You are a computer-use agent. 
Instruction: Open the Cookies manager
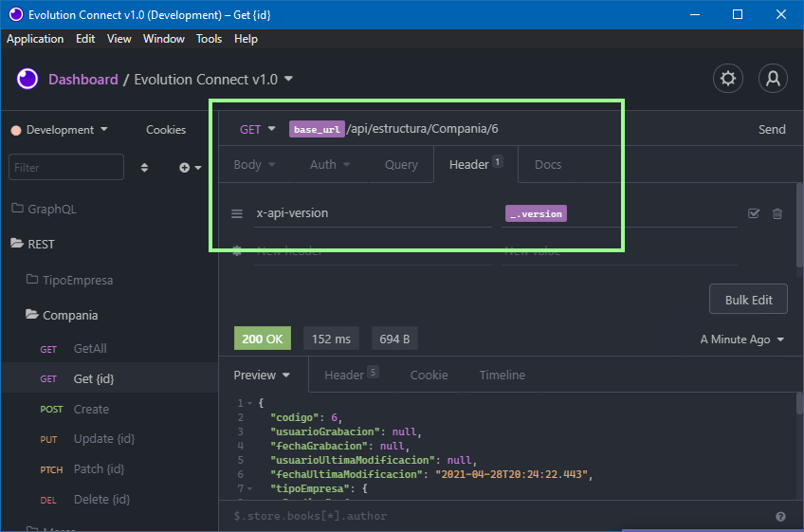pyautogui.click(x=166, y=130)
